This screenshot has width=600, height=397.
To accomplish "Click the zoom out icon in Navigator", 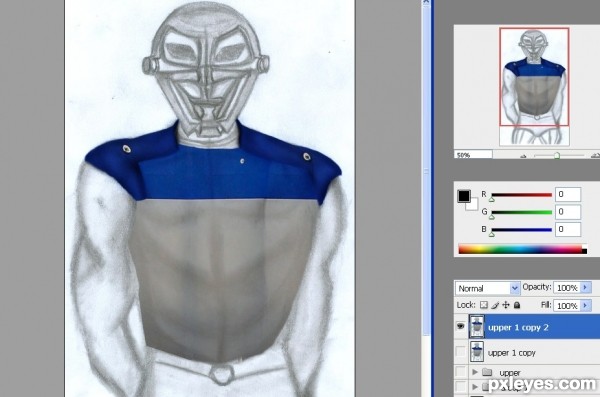I will 523,155.
